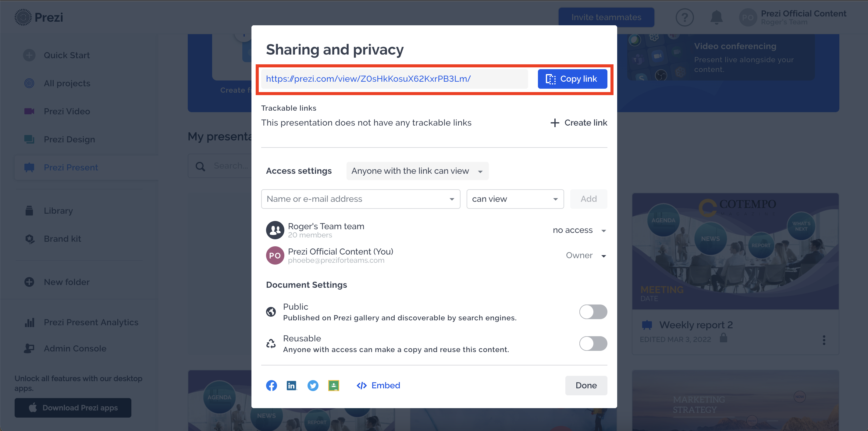The image size is (868, 431).
Task: Toggle the Public document setting
Action: point(593,312)
